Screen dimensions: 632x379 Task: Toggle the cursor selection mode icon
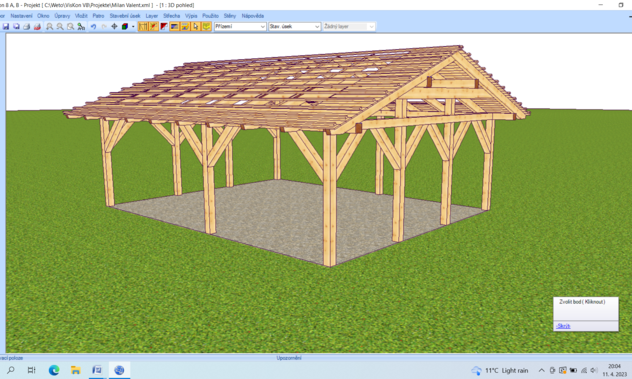click(x=195, y=27)
